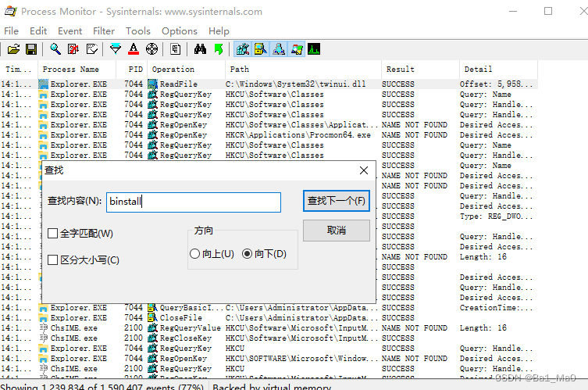Click the Offset: 5,958... detail cell
The width and height of the screenshot is (588, 390).
496,84
